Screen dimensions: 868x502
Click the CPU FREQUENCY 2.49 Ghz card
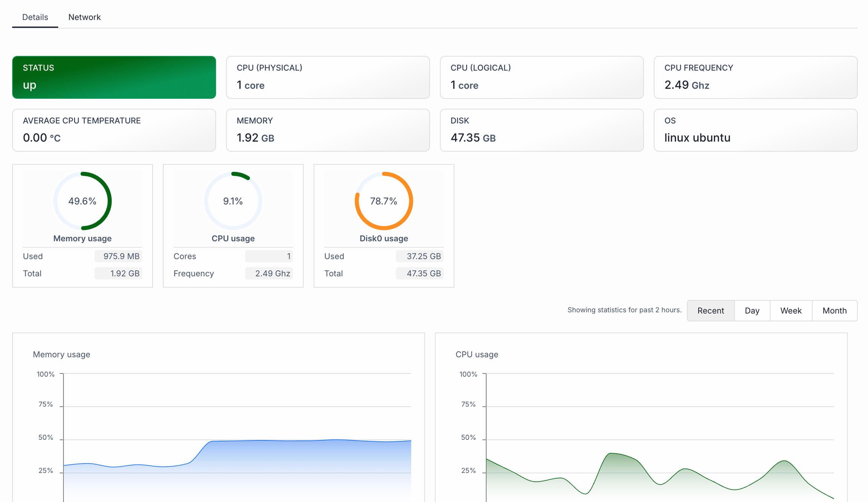(x=755, y=77)
